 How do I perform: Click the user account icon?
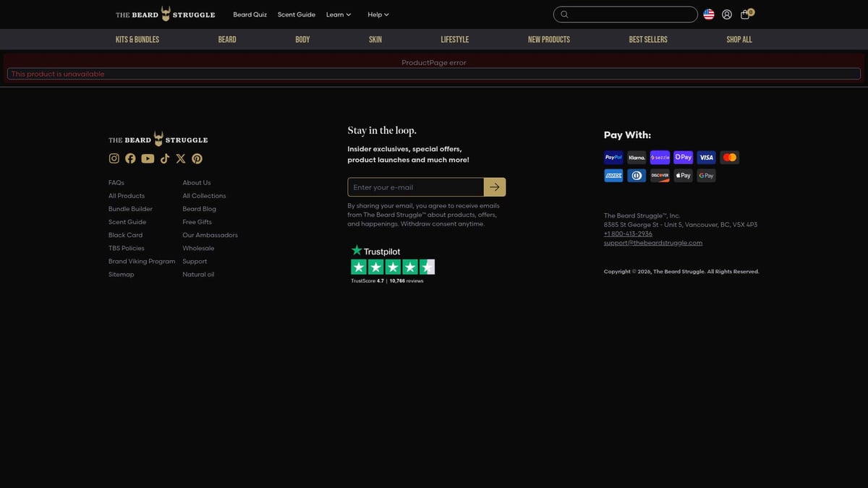coord(727,14)
